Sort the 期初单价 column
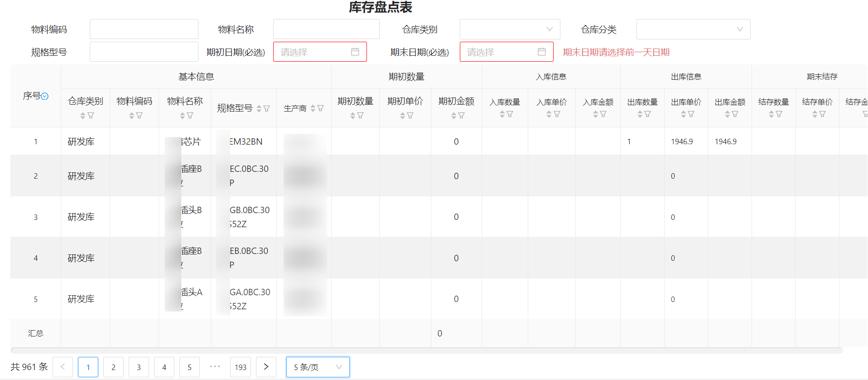Image resolution: width=868 pixels, height=380 pixels. point(402,116)
